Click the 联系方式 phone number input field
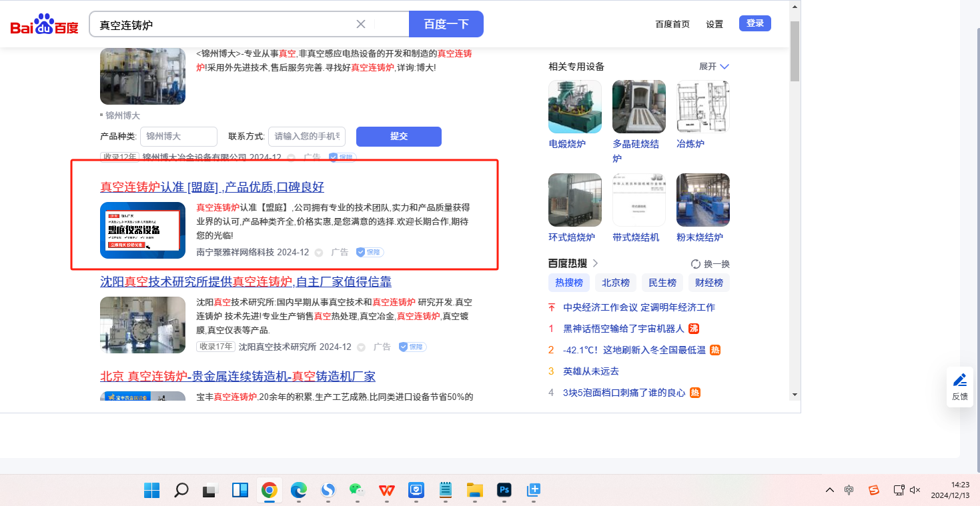 (x=307, y=137)
